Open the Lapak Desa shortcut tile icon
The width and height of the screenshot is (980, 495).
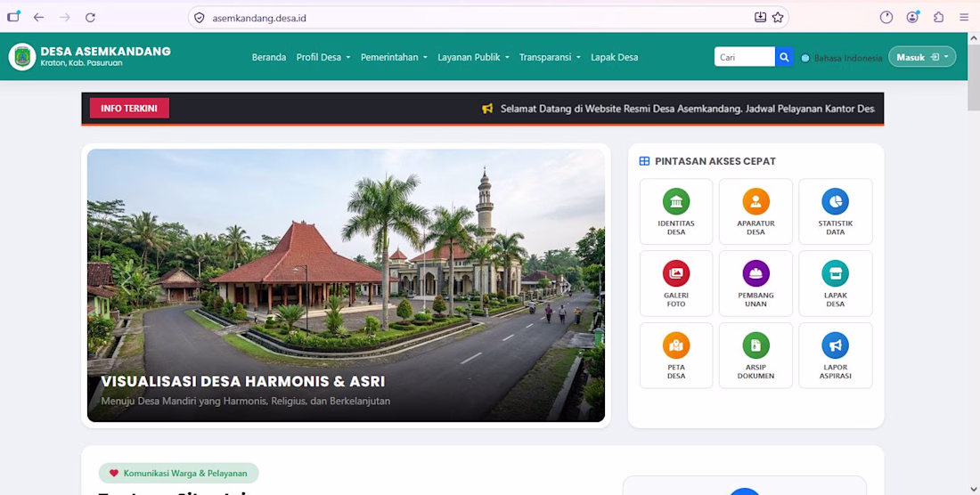point(835,273)
